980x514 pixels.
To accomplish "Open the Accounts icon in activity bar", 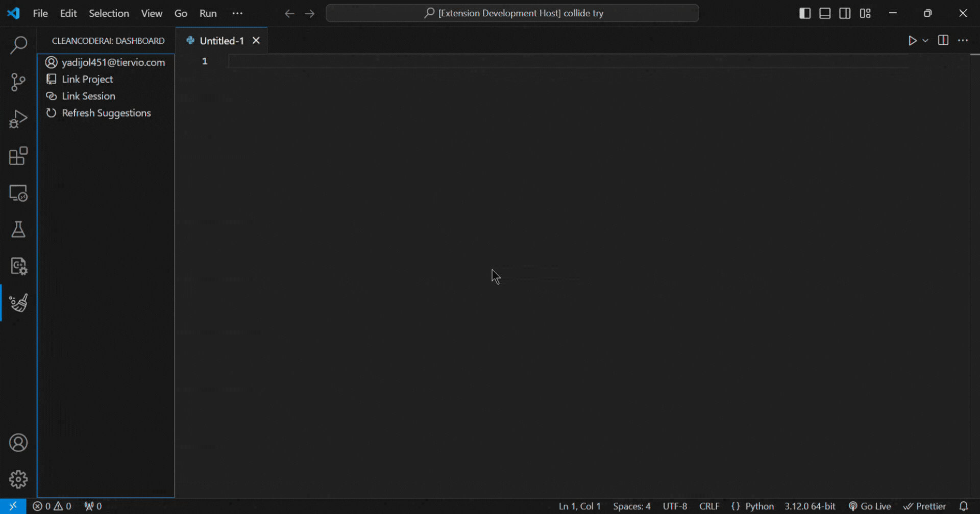I will pyautogui.click(x=18, y=442).
